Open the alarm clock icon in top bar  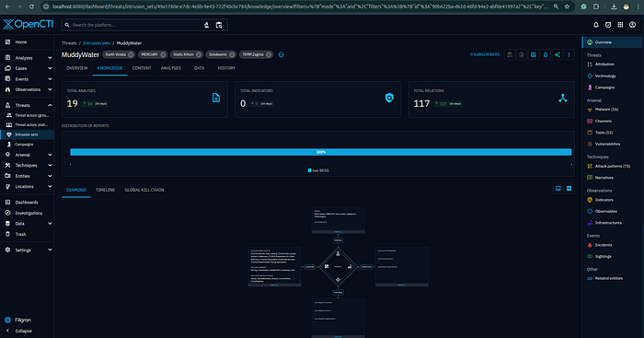coord(608,25)
